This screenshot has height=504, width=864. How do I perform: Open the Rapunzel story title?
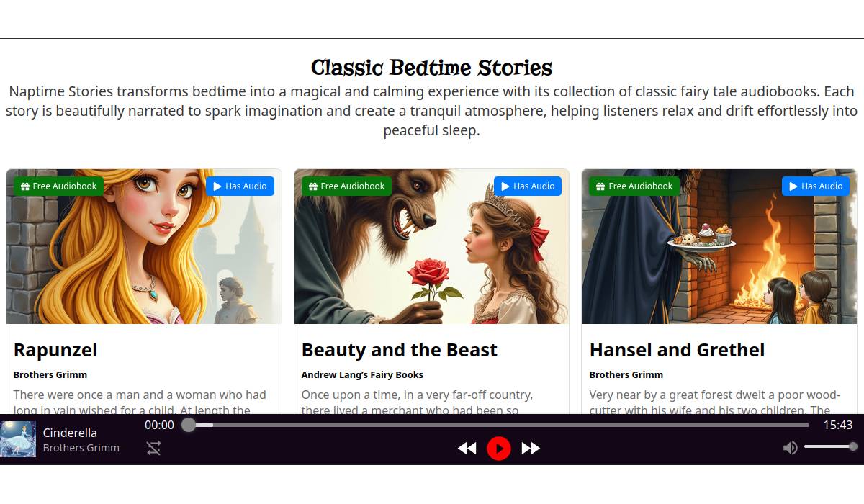(55, 350)
